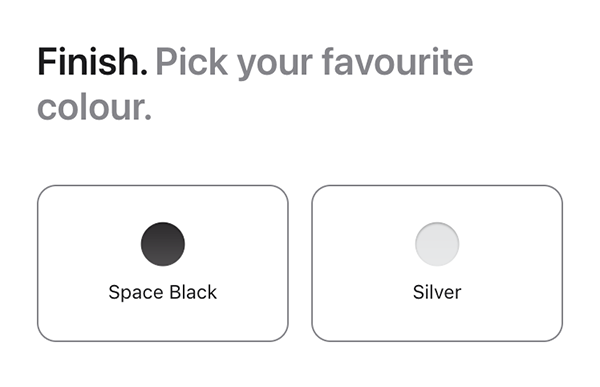Screen dimensions: 600x387
Task: Pick Space Black card below its label
Action: 163,322
